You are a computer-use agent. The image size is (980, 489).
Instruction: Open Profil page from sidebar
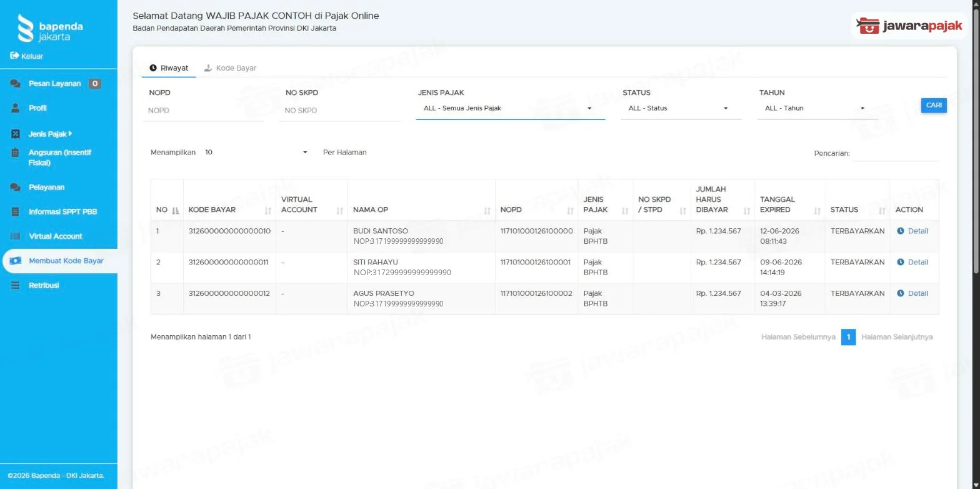click(37, 108)
